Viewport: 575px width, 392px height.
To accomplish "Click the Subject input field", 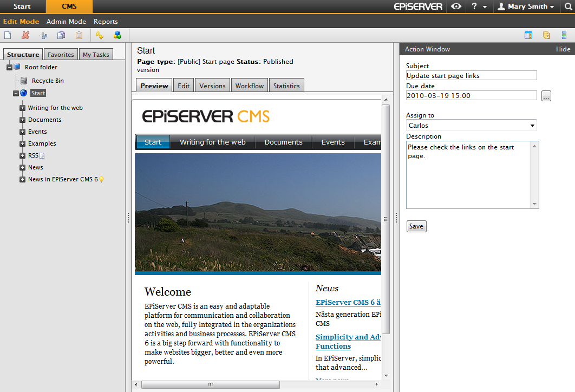I will 471,76.
